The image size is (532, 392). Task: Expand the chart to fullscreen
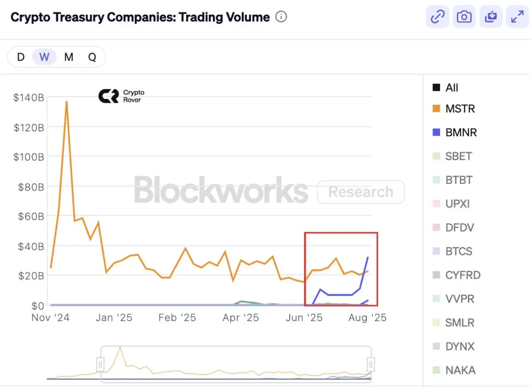click(517, 17)
